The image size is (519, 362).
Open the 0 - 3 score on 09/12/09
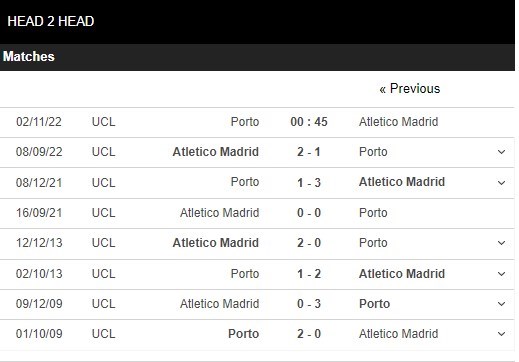(309, 304)
